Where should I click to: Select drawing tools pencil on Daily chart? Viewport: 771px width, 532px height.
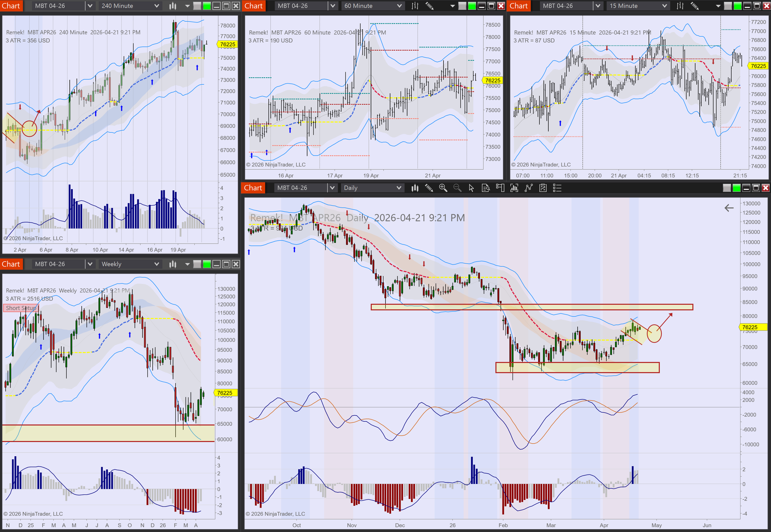pos(429,188)
